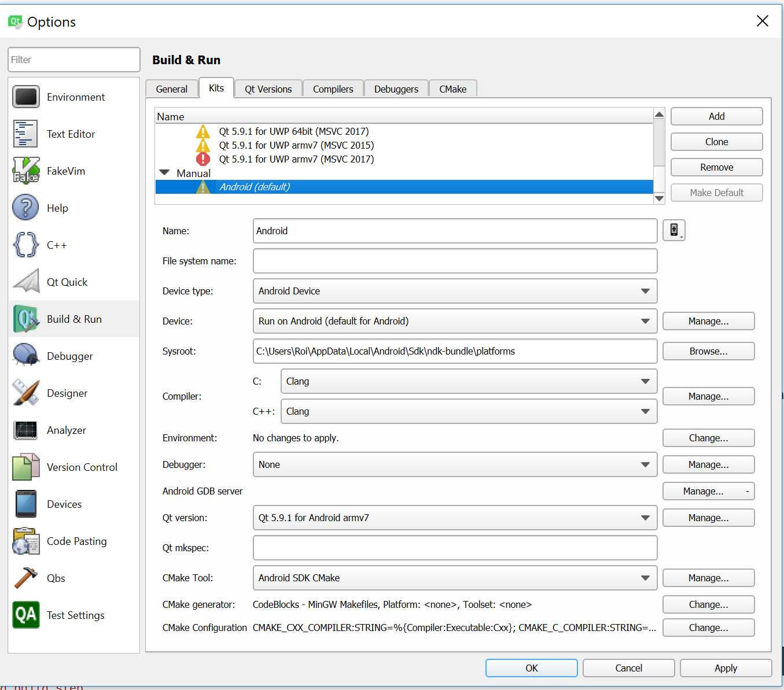Open the Devices phone icon

point(26,504)
